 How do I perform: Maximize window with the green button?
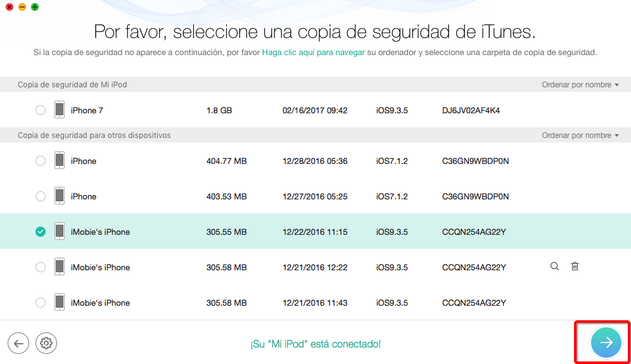(x=35, y=7)
